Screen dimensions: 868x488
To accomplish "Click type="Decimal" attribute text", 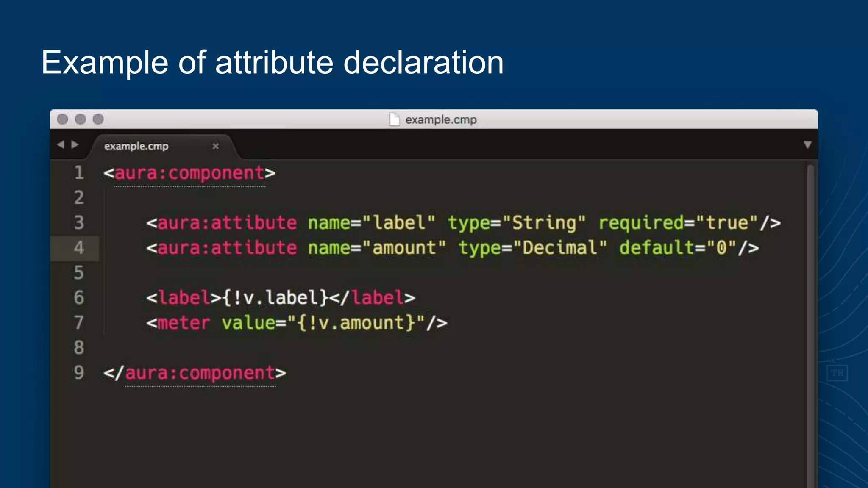I will click(x=533, y=249).
